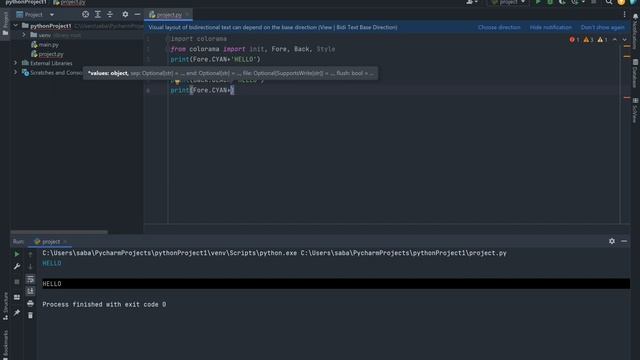640x360 pixels.
Task: Click 'Process finished with exit code 0' text
Action: (104, 304)
